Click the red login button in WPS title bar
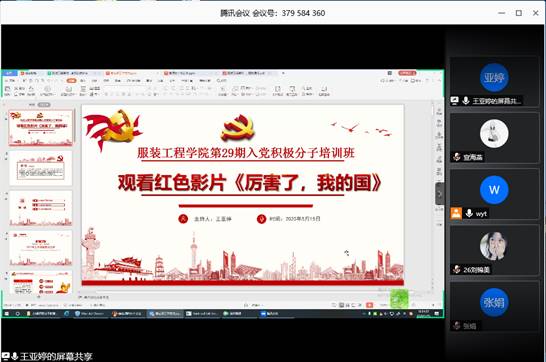This screenshot has width=546, height=362. coord(407,73)
